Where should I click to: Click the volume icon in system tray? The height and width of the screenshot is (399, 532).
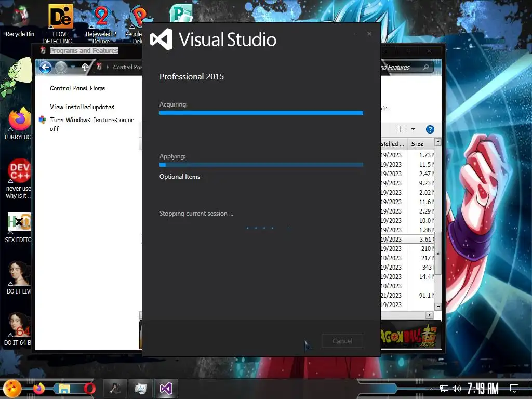[457, 389]
